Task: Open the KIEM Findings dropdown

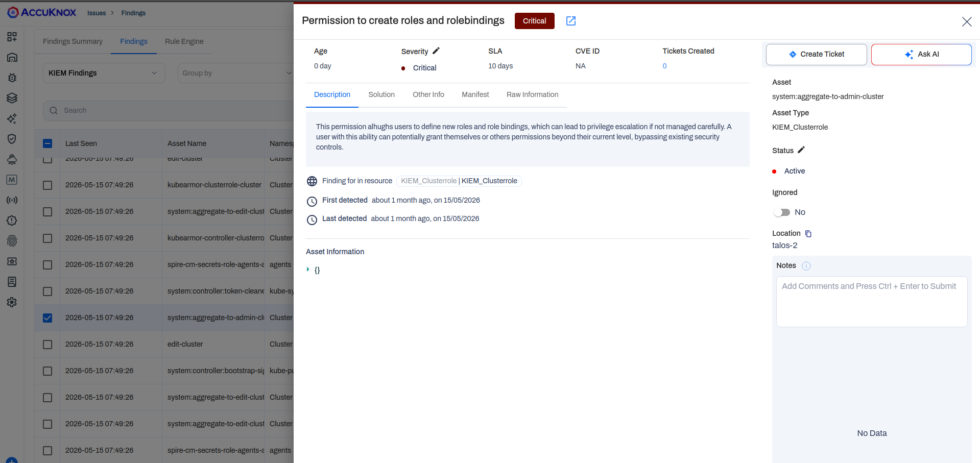Action: tap(104, 73)
